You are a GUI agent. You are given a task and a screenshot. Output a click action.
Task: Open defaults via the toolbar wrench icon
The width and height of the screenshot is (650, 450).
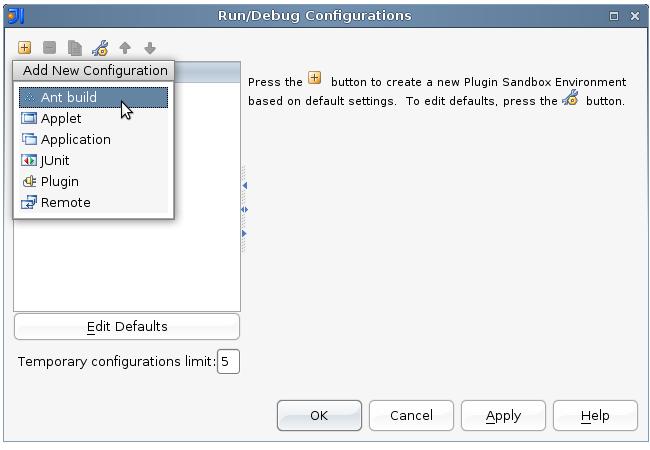pyautogui.click(x=100, y=47)
